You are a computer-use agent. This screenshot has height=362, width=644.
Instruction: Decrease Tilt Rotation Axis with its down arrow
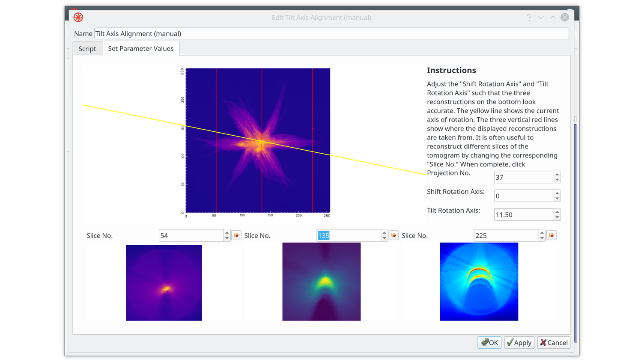[557, 217]
